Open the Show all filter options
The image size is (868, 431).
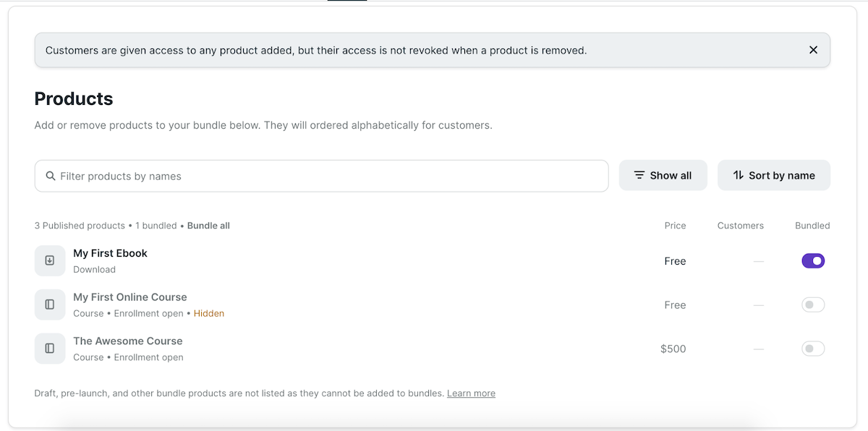663,175
